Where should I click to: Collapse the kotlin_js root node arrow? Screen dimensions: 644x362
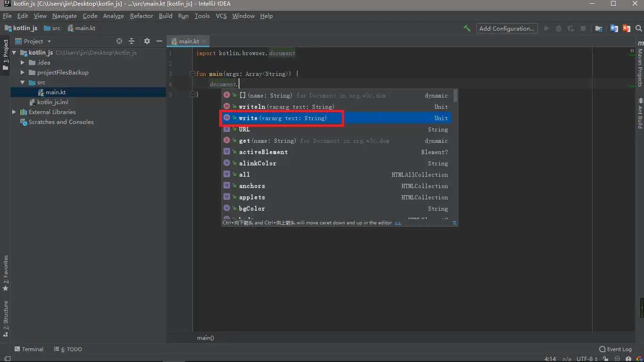[x=14, y=53]
